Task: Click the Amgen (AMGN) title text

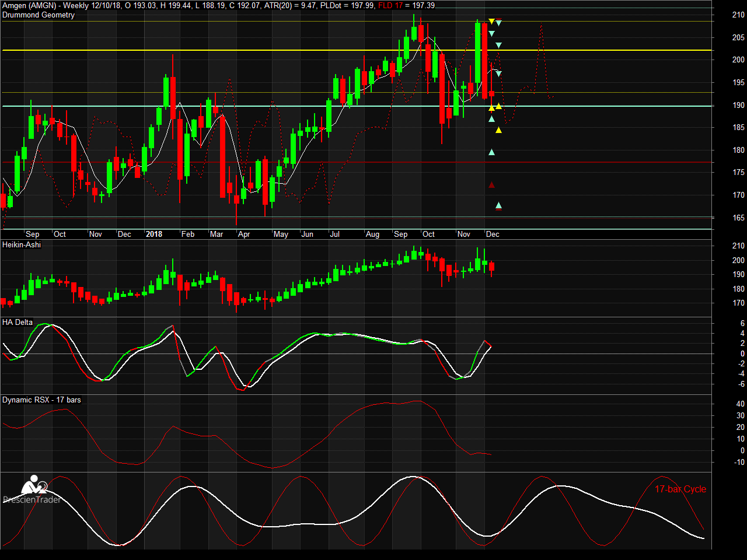Action: 29,5
